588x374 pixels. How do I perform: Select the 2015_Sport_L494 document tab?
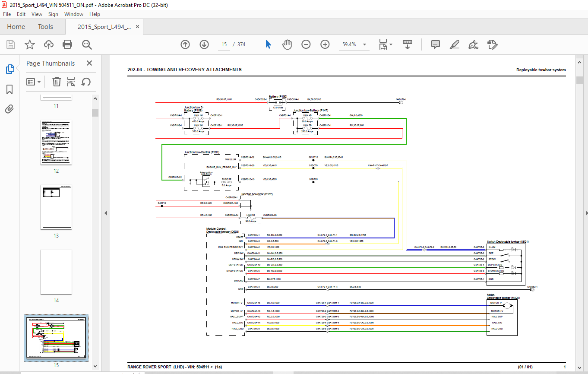(104, 27)
